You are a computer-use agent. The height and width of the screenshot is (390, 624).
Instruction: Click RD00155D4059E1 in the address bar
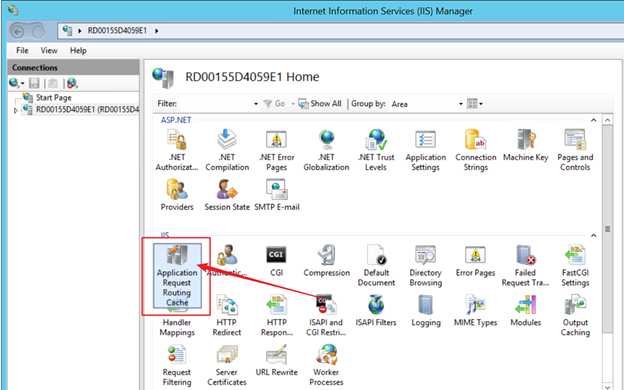point(117,31)
